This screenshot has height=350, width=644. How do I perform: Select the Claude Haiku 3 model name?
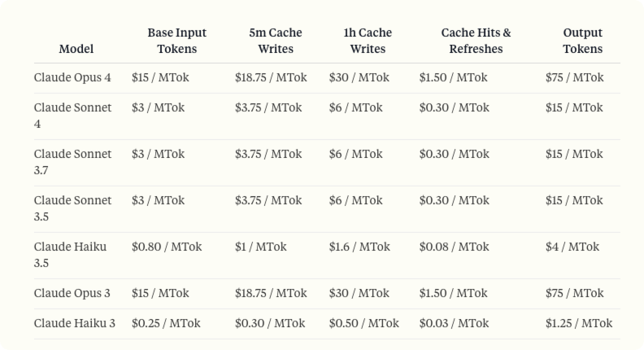75,323
